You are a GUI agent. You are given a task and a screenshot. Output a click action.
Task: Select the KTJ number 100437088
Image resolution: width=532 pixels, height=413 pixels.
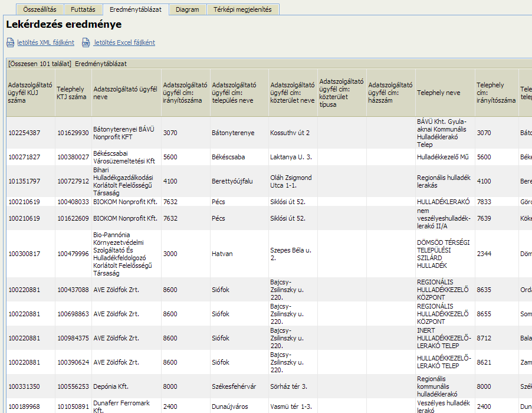73,290
